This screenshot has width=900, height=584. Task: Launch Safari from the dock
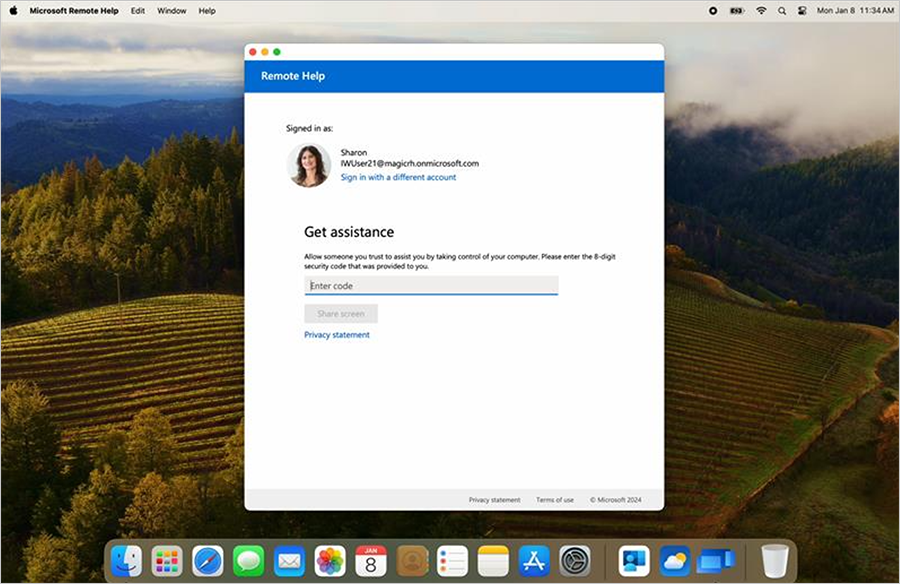tap(208, 560)
